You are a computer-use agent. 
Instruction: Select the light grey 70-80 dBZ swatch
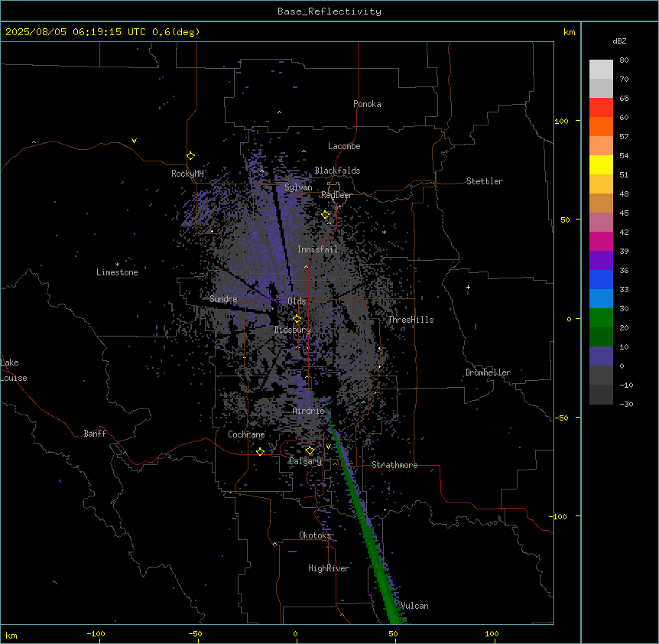pyautogui.click(x=601, y=70)
